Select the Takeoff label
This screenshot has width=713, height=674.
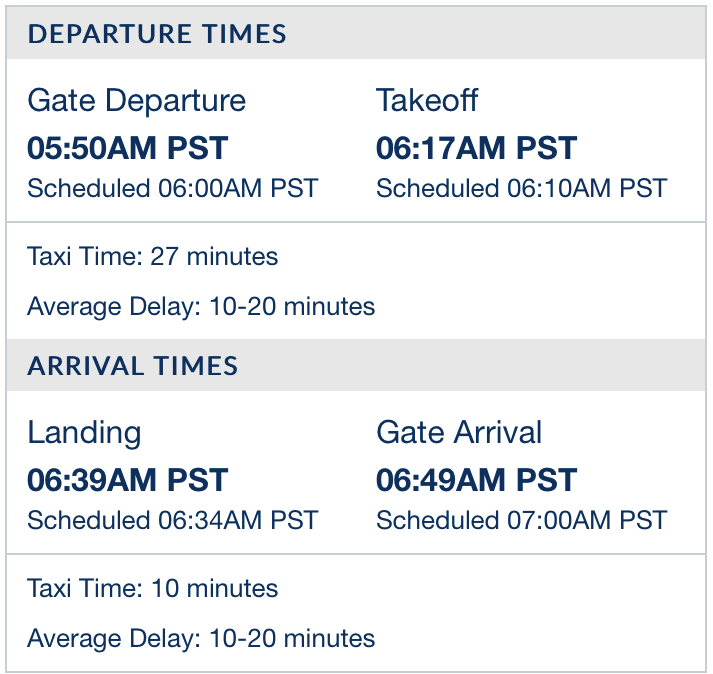[x=427, y=100]
